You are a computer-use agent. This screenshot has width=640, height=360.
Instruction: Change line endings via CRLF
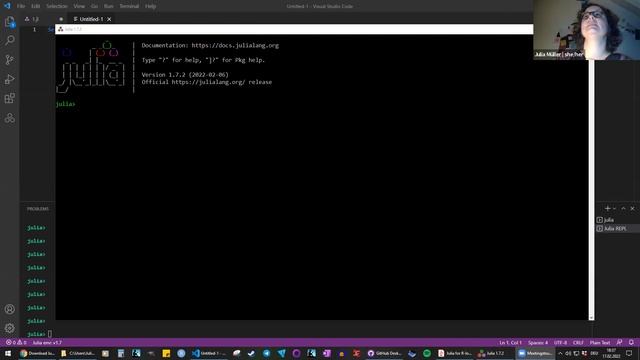pyautogui.click(x=578, y=342)
